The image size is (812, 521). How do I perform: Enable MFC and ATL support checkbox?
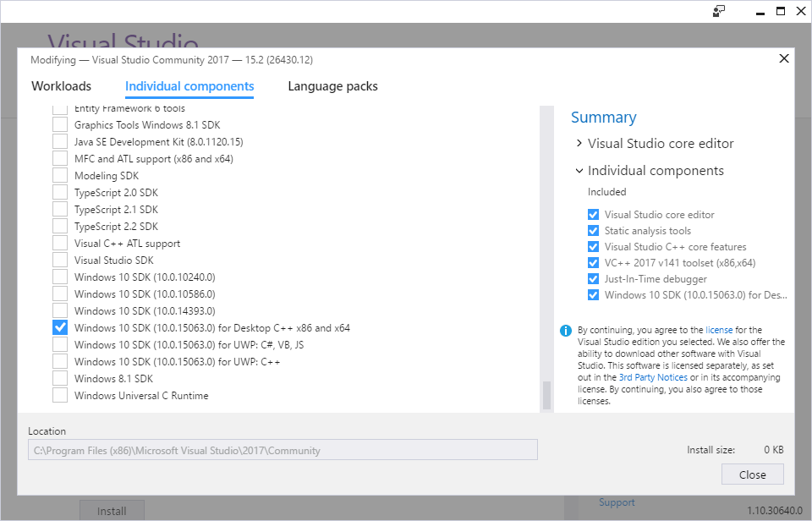pyautogui.click(x=60, y=158)
